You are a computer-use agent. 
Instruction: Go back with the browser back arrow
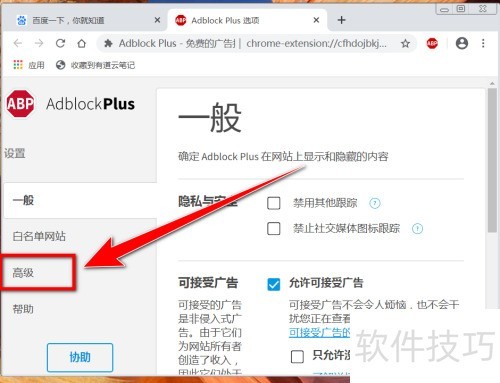point(18,43)
